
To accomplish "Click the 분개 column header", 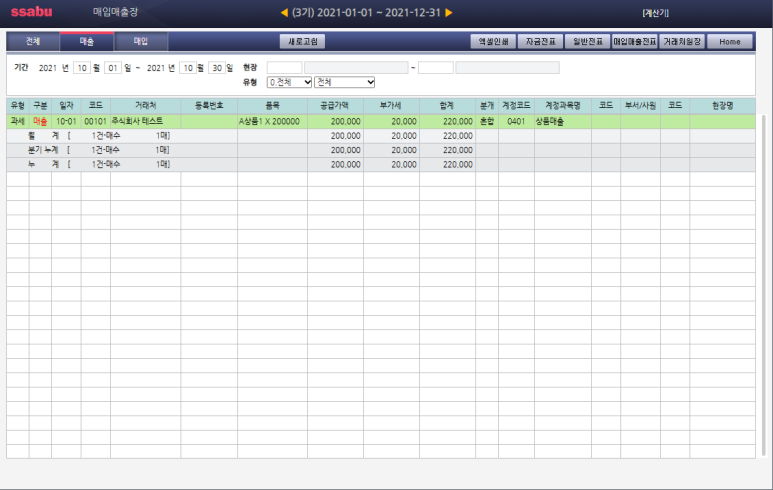I will 487,105.
